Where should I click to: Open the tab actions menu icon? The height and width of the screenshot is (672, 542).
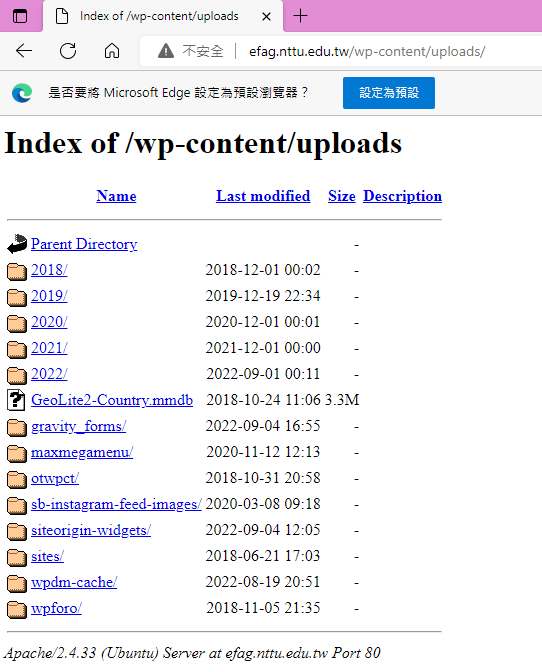pyautogui.click(x=20, y=16)
